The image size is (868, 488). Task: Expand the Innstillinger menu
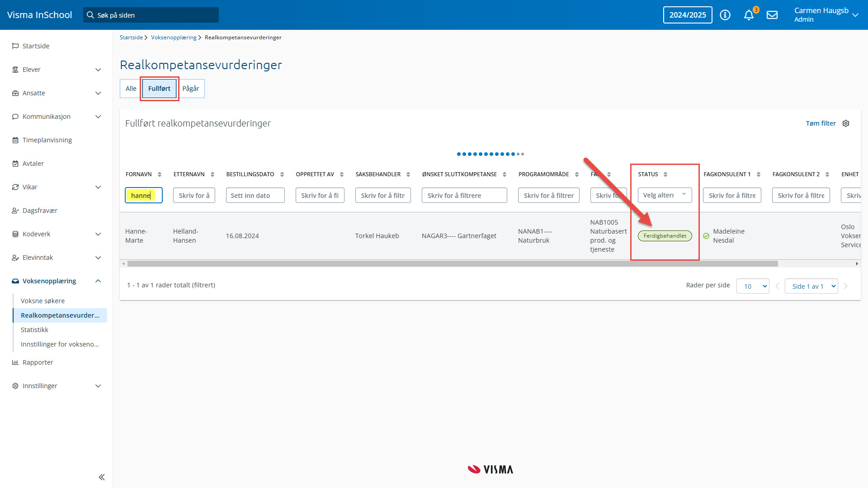click(98, 386)
